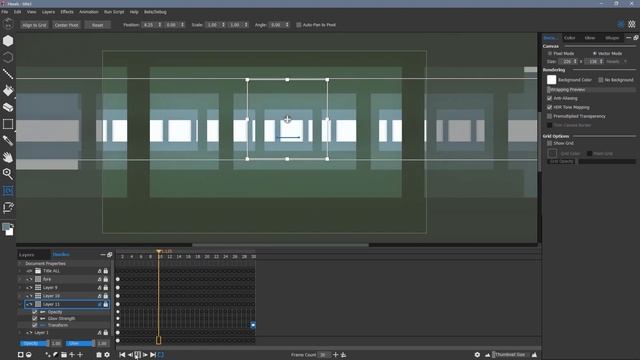
Task: Click add frame plus icon near Frame Count
Action: click(336, 355)
